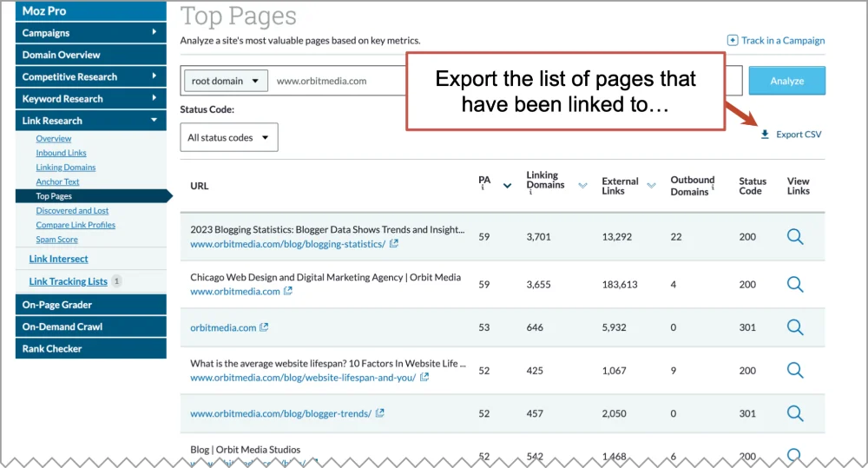Click the View Links column header
868x468 pixels.
[x=799, y=186]
